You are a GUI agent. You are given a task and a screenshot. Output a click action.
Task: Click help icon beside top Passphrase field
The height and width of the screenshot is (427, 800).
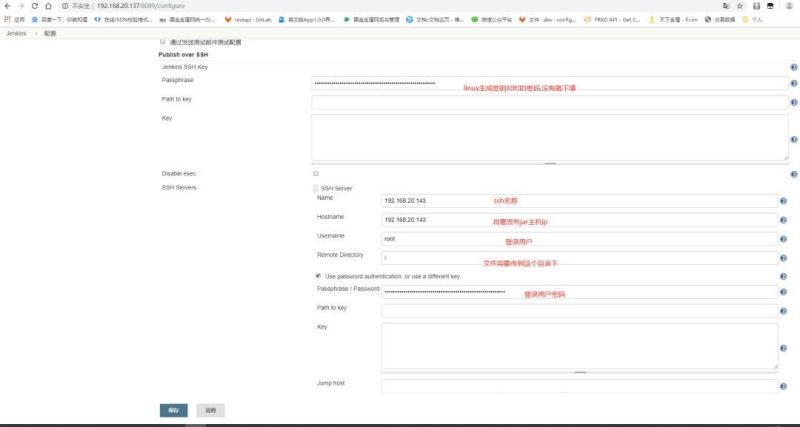coord(793,84)
